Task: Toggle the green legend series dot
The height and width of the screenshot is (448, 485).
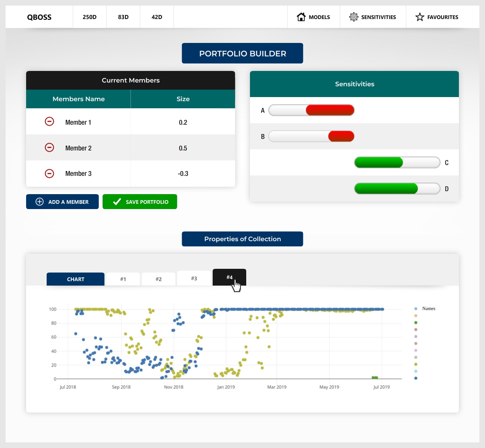Action: coord(416,323)
